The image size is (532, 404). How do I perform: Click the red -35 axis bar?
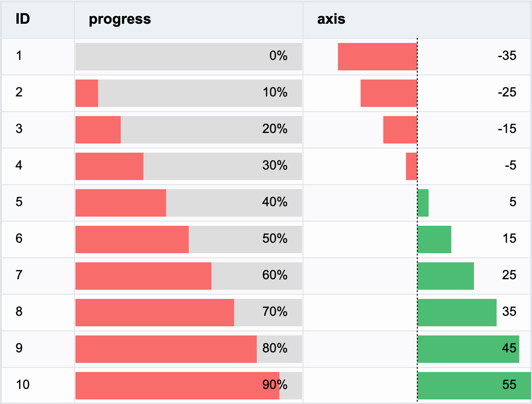pyautogui.click(x=378, y=57)
